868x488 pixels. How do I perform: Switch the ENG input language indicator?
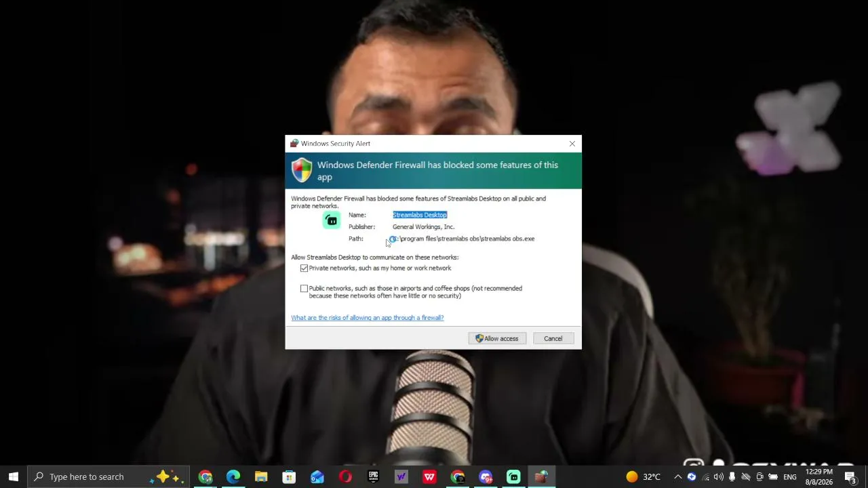click(x=790, y=476)
